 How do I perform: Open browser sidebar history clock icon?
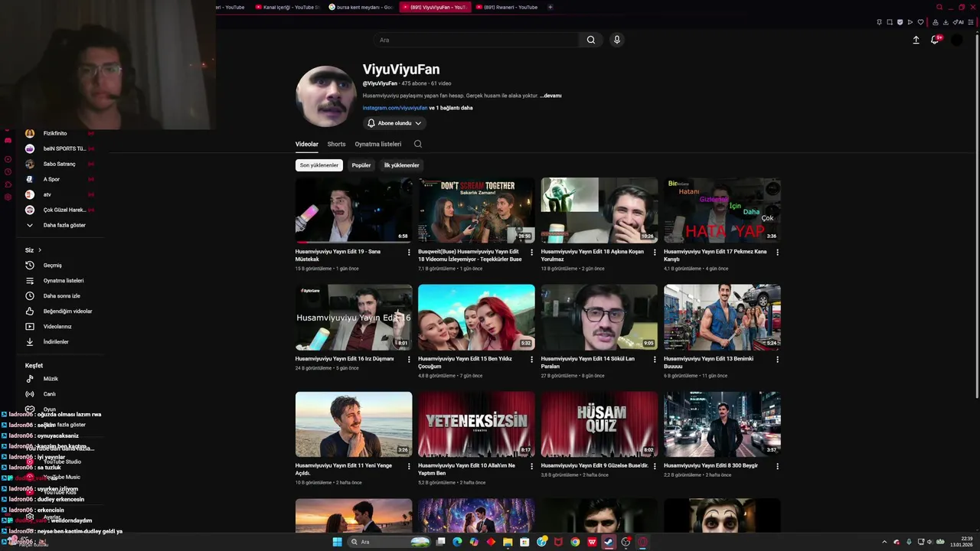8,171
